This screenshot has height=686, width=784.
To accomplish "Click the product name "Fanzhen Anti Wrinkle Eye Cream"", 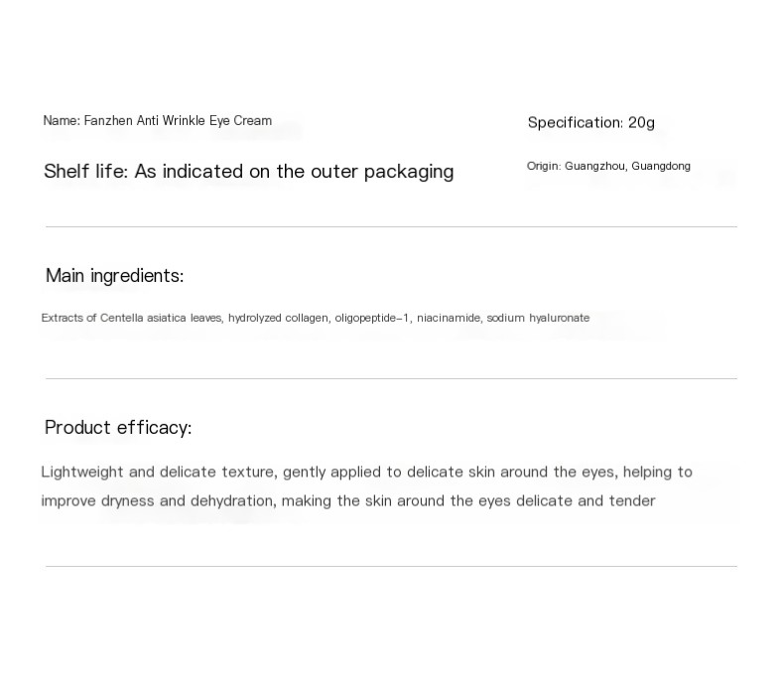I will click(178, 121).
